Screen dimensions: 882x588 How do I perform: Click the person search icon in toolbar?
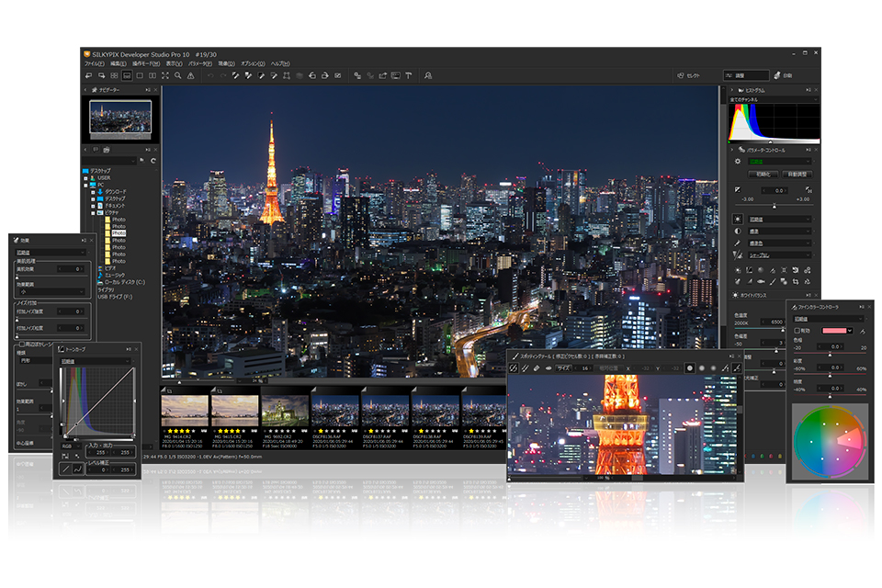click(x=428, y=75)
